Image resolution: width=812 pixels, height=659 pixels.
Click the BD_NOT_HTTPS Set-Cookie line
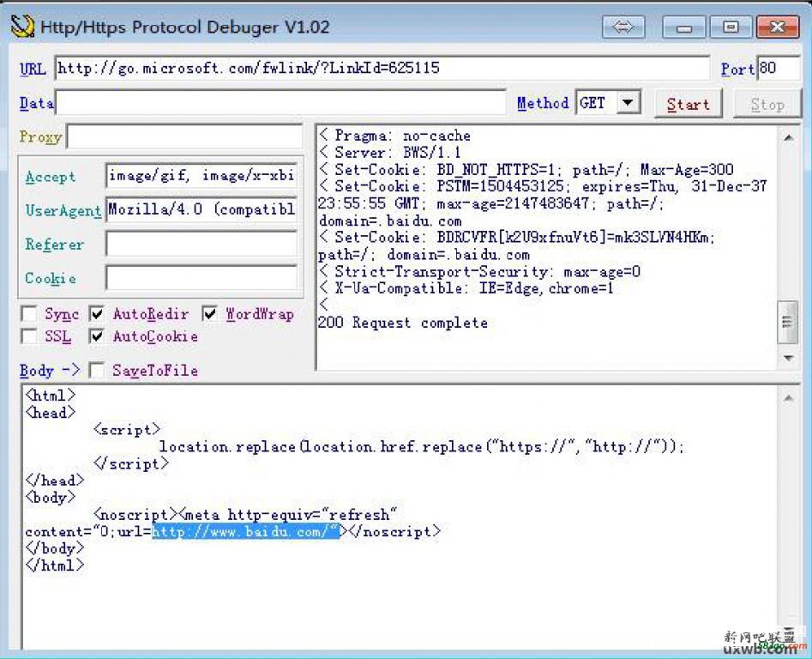(x=526, y=169)
